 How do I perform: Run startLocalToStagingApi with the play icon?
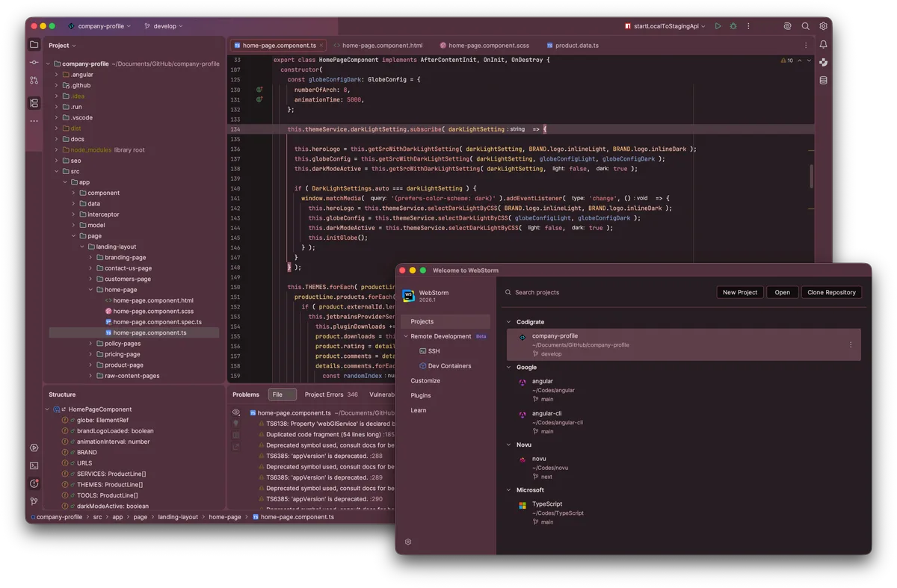pos(718,26)
